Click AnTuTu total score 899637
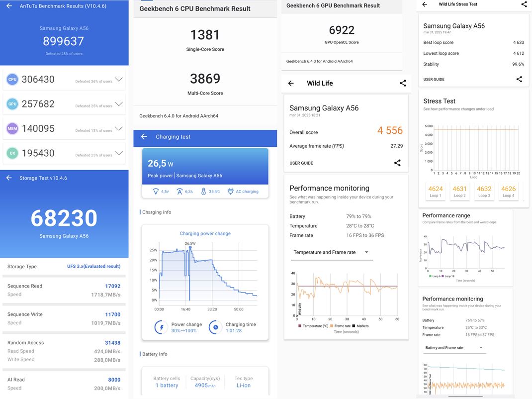This screenshot has height=399, width=532. (x=64, y=41)
